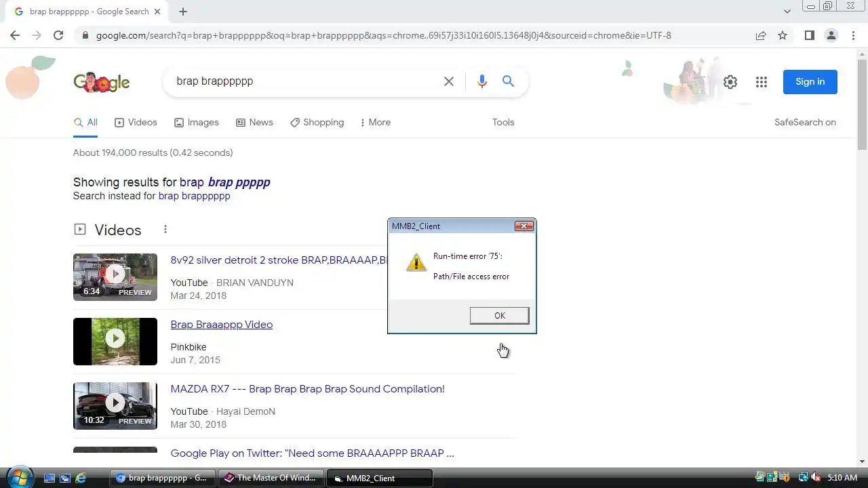Click the volume icon in system tray
Screen dimensions: 868x488
pyautogui.click(x=816, y=478)
